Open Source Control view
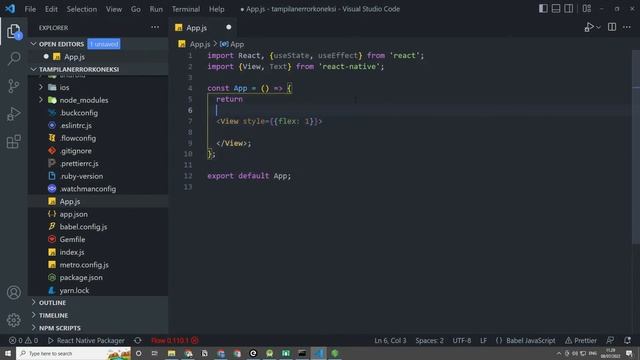The width and height of the screenshot is (640, 360). point(13,86)
